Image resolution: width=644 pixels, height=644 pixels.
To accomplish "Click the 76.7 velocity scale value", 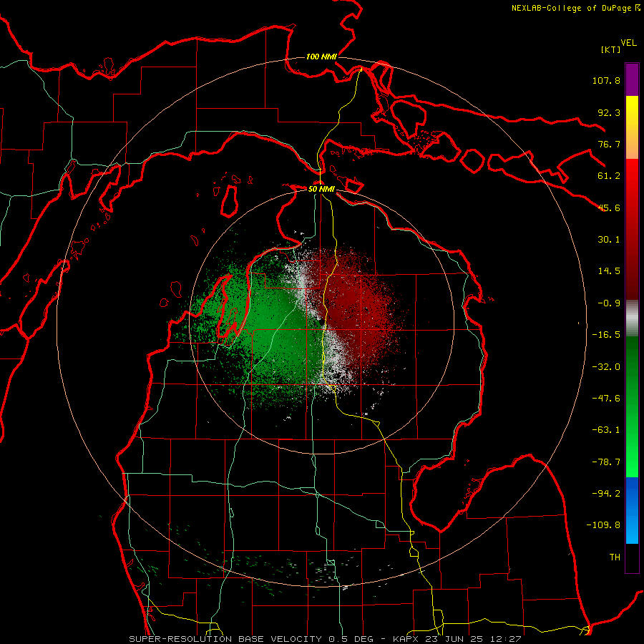I will (x=609, y=144).
